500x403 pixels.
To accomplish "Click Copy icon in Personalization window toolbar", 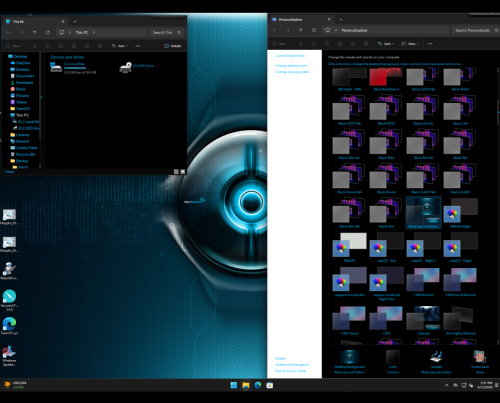I will 314,44.
